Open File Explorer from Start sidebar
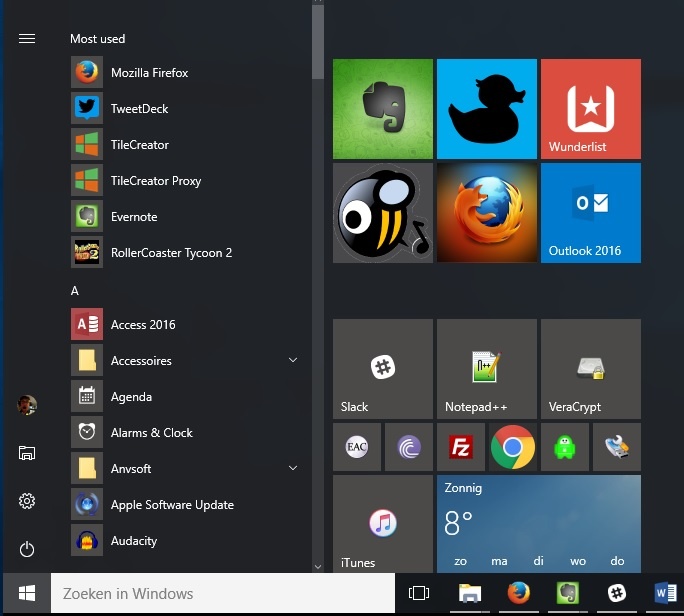 coord(27,453)
